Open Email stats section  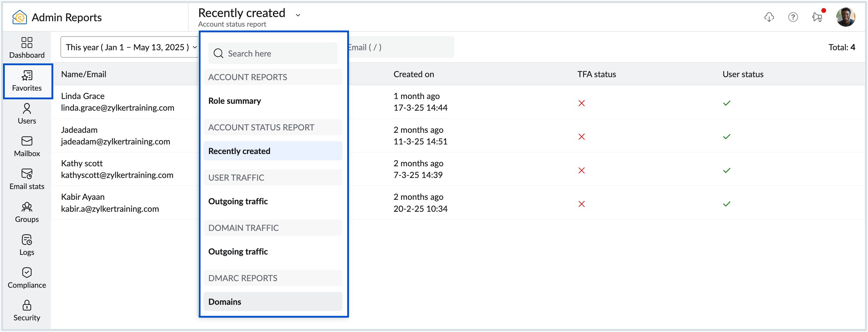(27, 179)
